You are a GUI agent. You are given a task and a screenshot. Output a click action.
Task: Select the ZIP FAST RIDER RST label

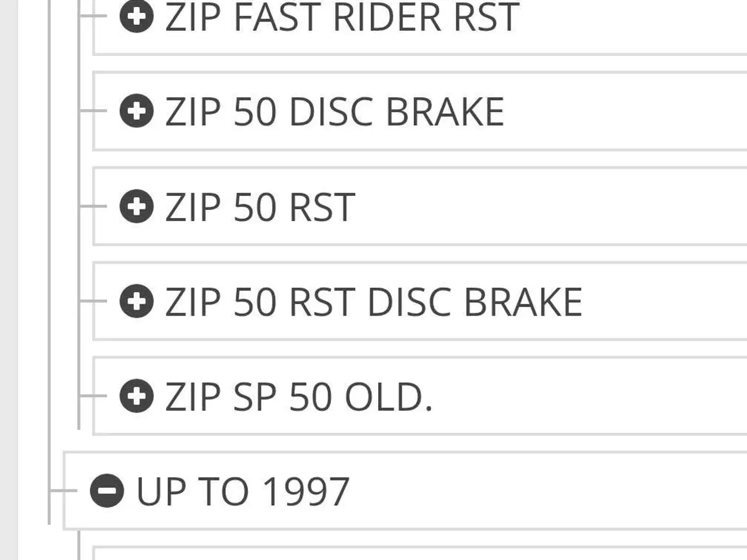[342, 17]
